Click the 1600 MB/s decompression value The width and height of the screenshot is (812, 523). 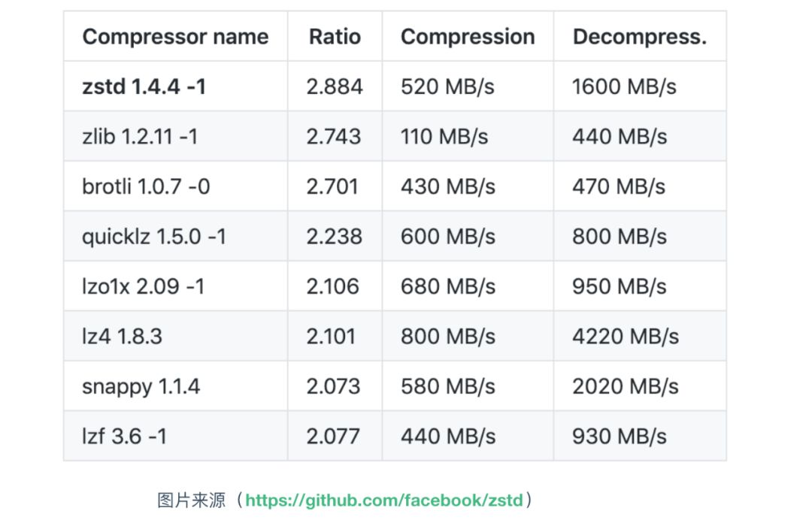pos(624,86)
